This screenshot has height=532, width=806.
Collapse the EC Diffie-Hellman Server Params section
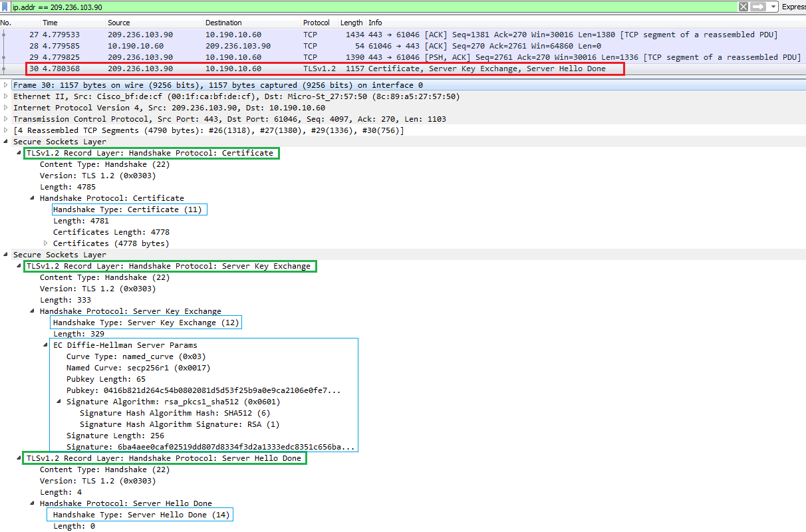point(44,344)
